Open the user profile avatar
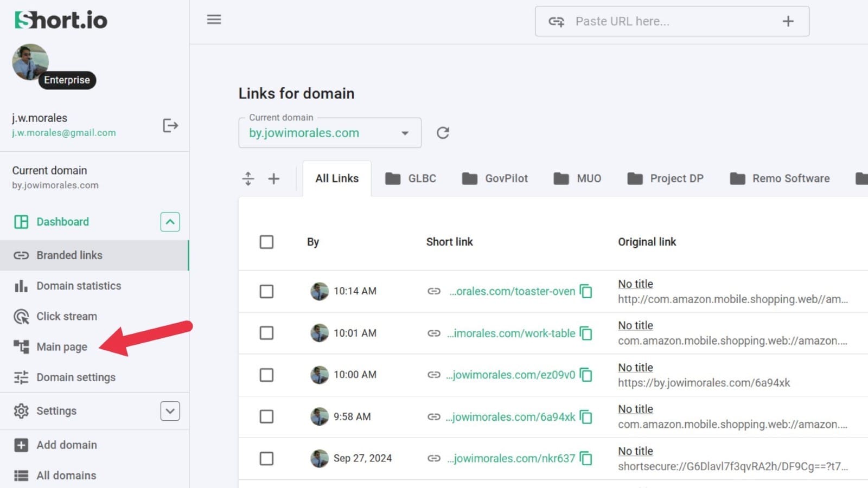The height and width of the screenshot is (488, 868). [30, 62]
